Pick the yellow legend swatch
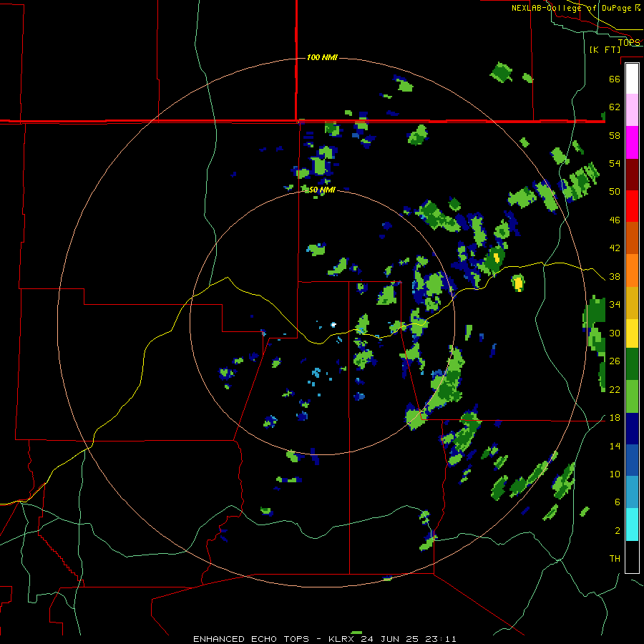 point(632,333)
